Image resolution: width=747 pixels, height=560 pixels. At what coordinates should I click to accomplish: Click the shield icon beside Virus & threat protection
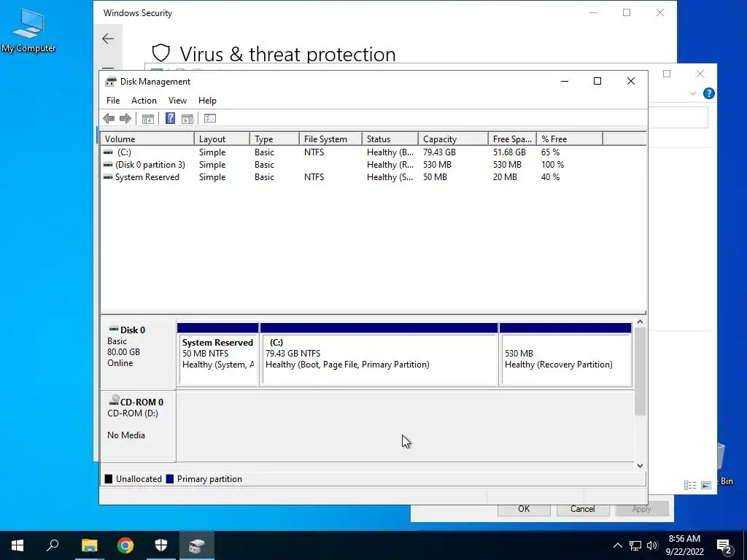click(x=161, y=53)
